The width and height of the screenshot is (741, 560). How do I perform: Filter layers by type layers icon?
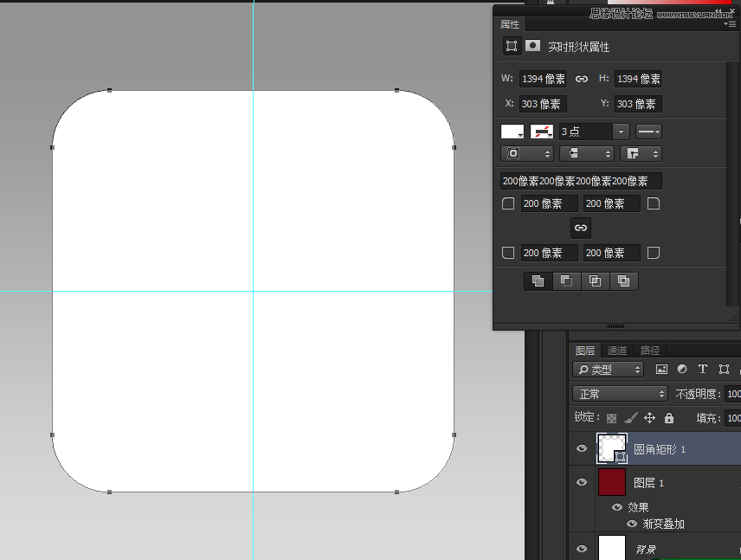click(x=703, y=369)
